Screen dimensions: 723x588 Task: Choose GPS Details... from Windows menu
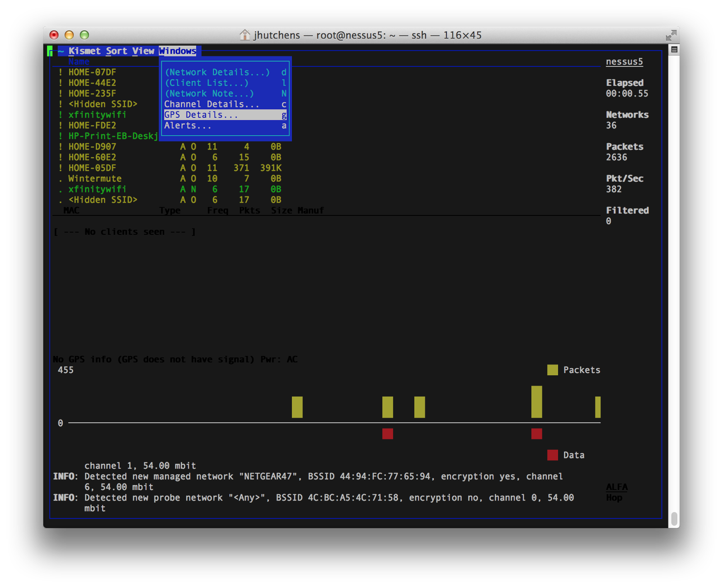click(x=225, y=115)
